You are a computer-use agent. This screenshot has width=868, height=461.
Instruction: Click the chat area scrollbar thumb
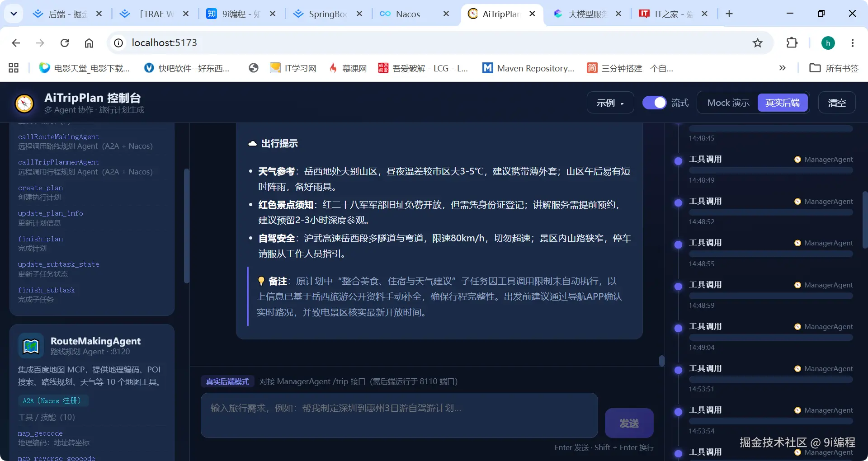point(662,361)
